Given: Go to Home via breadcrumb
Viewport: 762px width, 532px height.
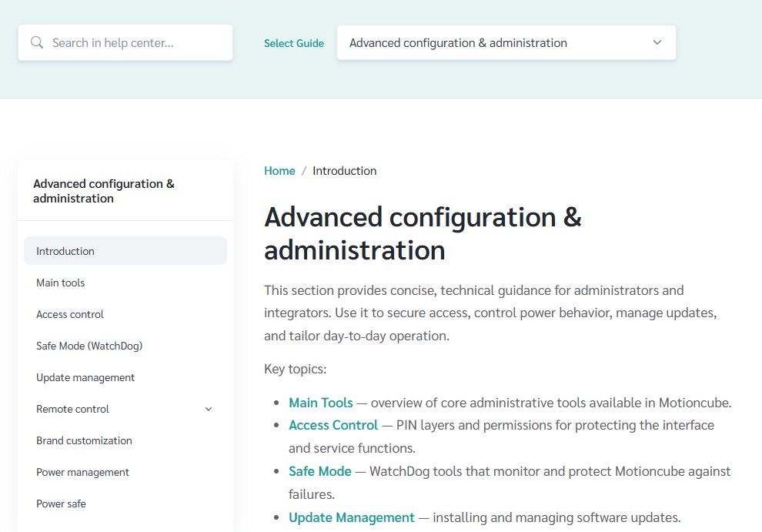Looking at the screenshot, I should click(x=279, y=171).
